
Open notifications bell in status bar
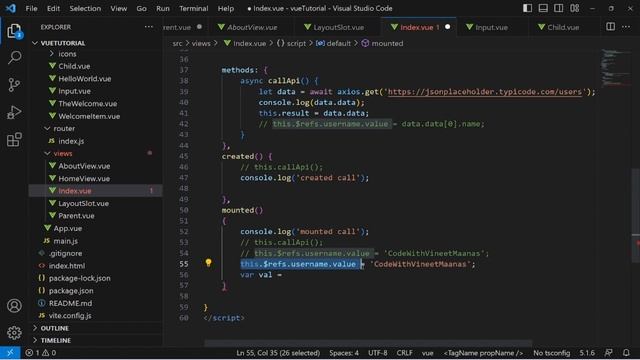pos(626,353)
